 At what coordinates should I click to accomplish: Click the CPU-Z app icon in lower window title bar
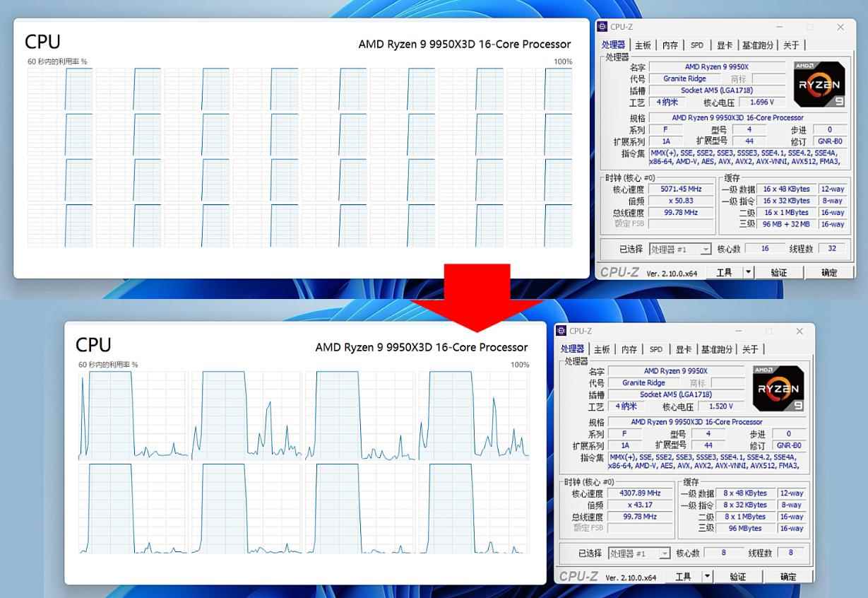pyautogui.click(x=561, y=330)
